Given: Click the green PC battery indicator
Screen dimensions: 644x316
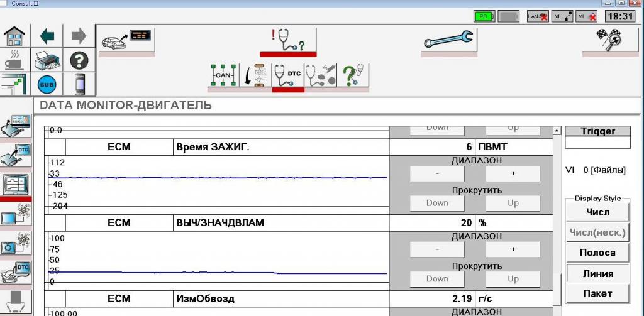Looking at the screenshot, I should coord(485,16).
